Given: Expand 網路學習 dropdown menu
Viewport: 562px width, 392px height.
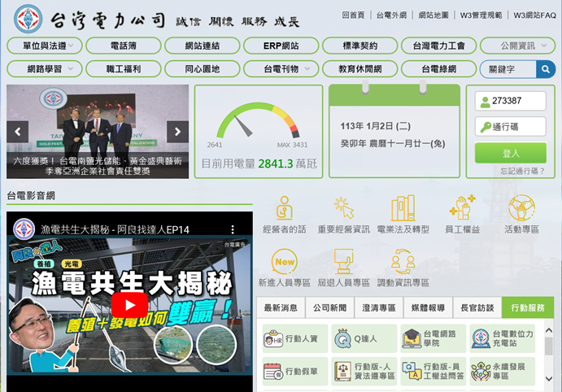Looking at the screenshot, I should pyautogui.click(x=45, y=69).
